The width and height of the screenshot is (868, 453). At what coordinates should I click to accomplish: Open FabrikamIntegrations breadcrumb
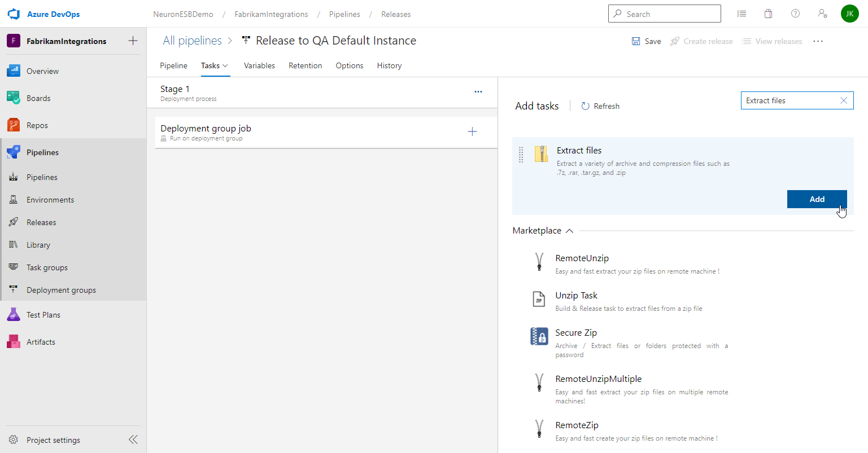tap(271, 14)
